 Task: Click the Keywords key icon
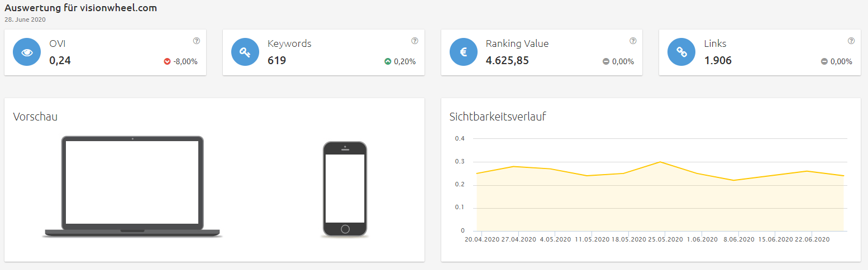click(x=245, y=52)
